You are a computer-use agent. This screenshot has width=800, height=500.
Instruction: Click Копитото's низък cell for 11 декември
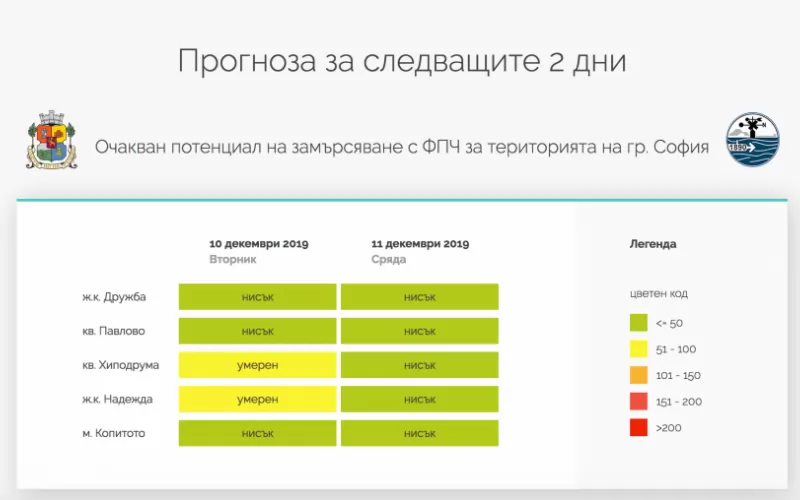[420, 434]
